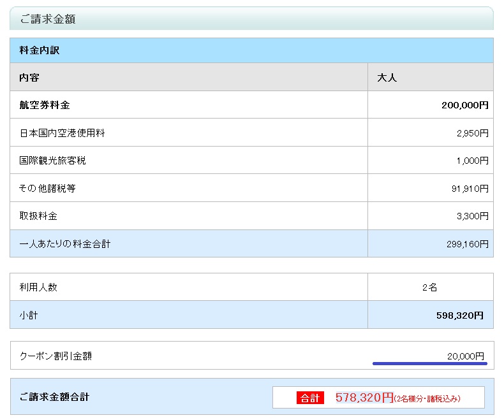Select the 取扱料金 row label
504x420 pixels.
coord(38,216)
